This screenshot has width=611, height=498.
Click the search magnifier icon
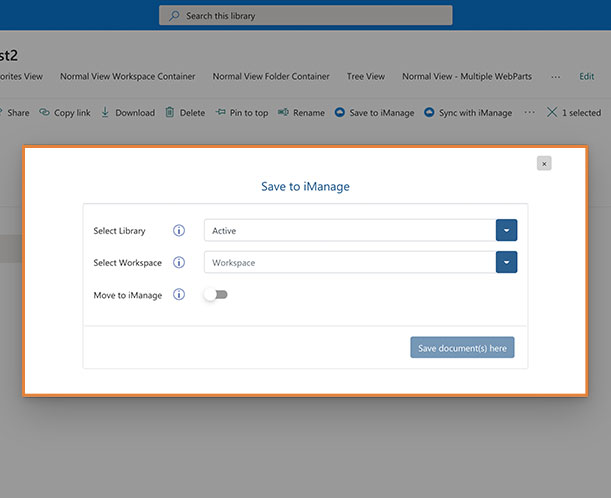click(x=174, y=16)
